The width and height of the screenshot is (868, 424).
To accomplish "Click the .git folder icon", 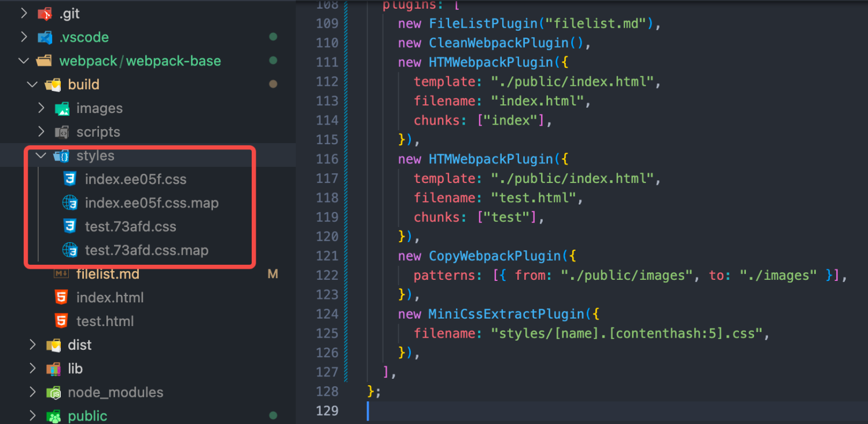I will click(x=45, y=13).
